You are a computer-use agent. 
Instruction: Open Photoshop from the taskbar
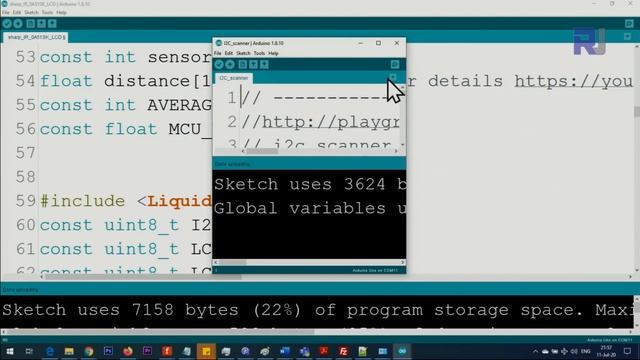(108, 351)
